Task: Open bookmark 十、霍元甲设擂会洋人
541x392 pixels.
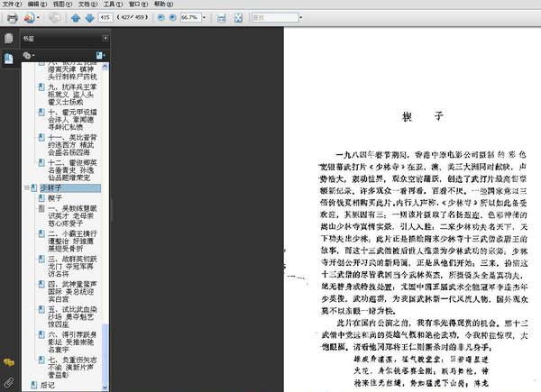Action: [72, 120]
